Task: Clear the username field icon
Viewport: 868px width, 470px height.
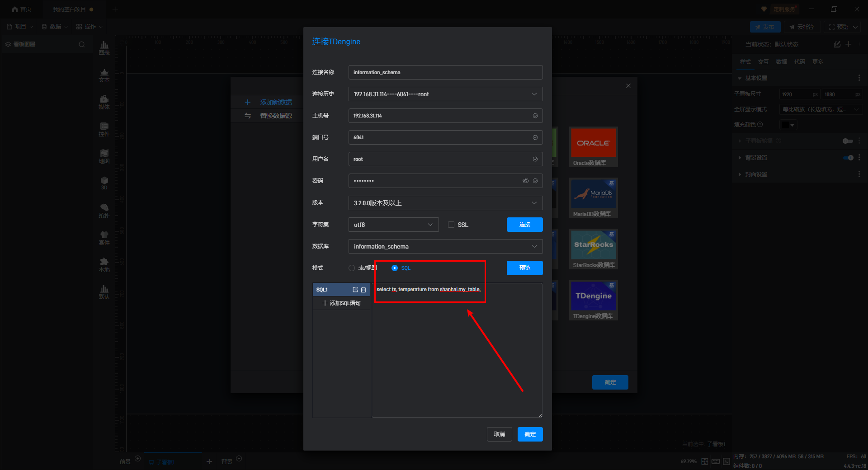Action: pyautogui.click(x=535, y=159)
